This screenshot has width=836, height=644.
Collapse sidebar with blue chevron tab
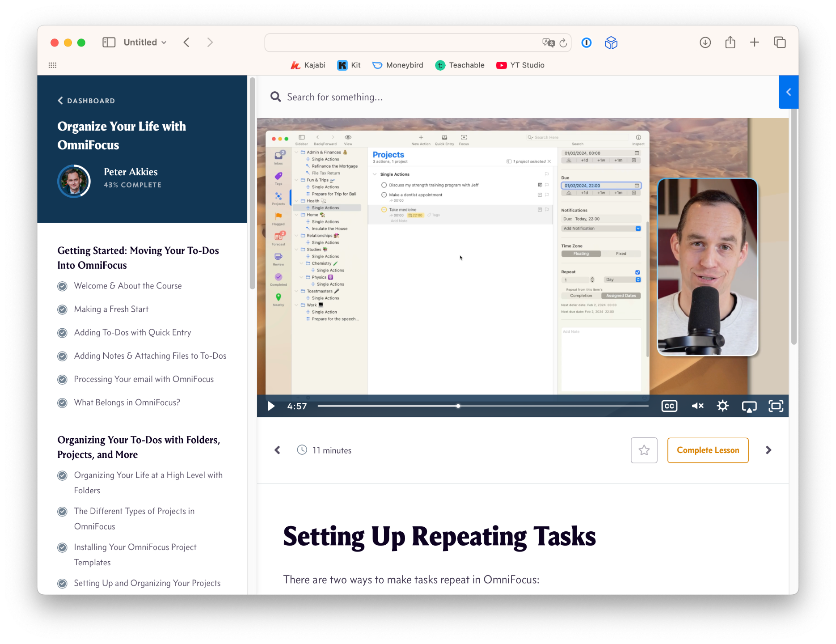(x=788, y=92)
